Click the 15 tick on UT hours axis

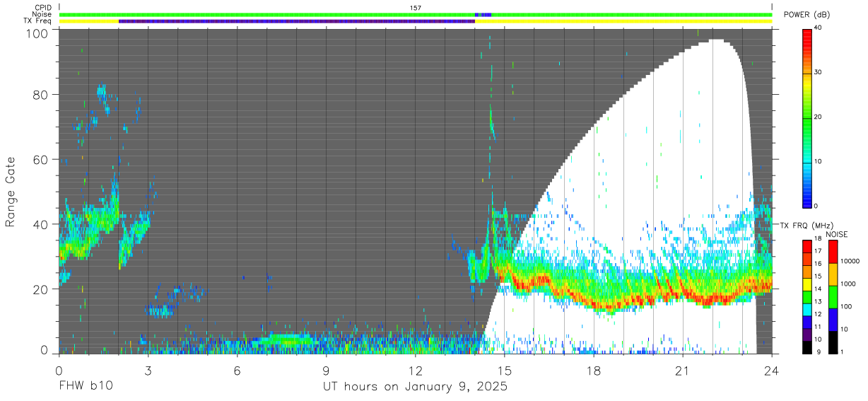point(505,369)
